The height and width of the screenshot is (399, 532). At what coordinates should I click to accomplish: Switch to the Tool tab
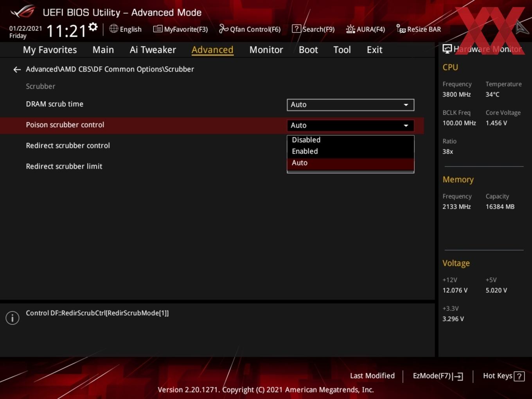[342, 50]
